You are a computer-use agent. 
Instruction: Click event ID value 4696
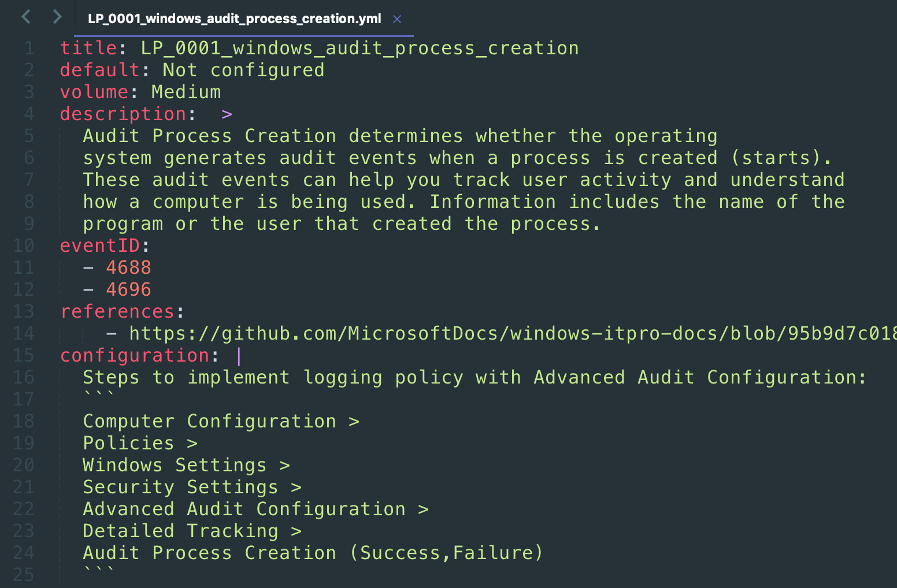(128, 289)
